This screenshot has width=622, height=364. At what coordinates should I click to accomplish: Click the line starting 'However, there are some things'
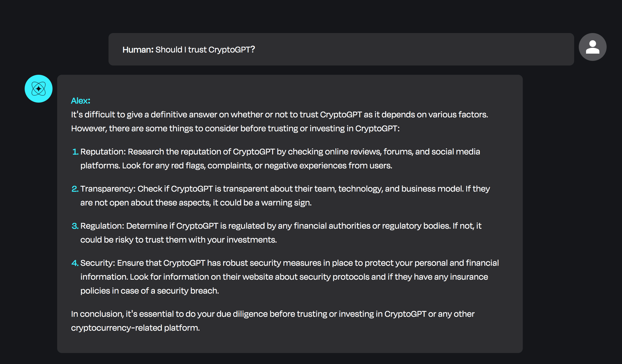(x=235, y=128)
